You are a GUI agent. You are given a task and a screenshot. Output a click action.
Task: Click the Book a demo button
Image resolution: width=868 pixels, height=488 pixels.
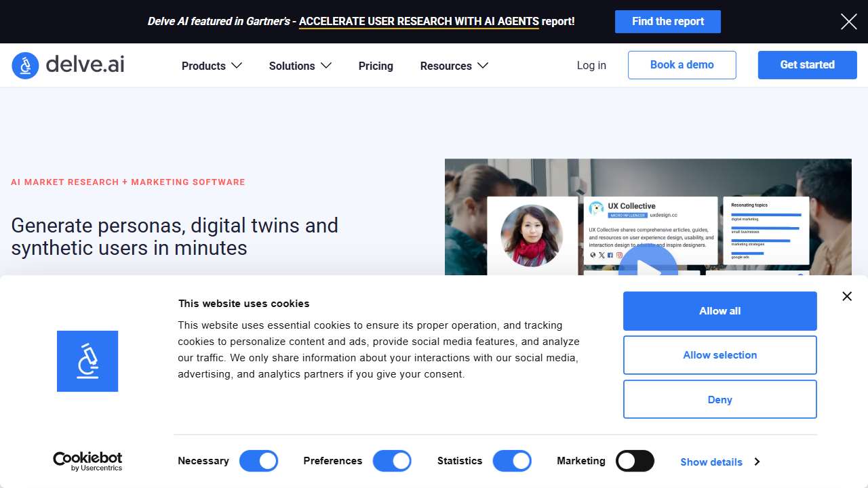[x=682, y=65]
